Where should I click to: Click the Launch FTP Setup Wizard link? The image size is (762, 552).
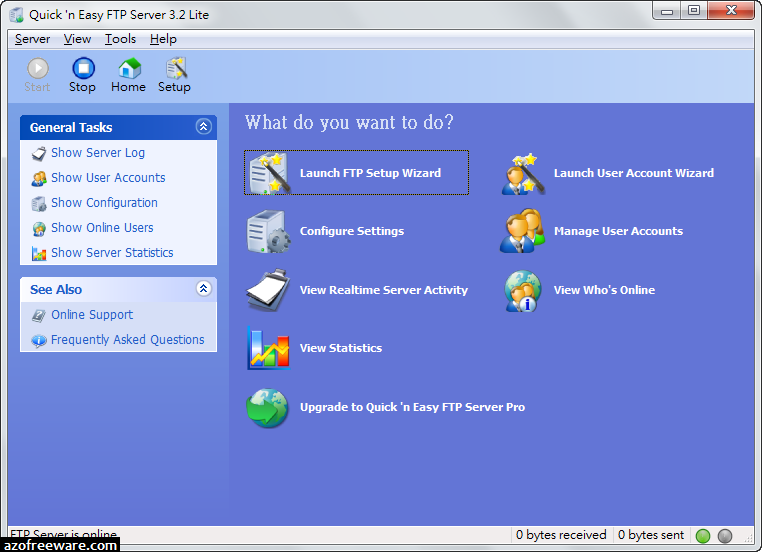pyautogui.click(x=370, y=173)
